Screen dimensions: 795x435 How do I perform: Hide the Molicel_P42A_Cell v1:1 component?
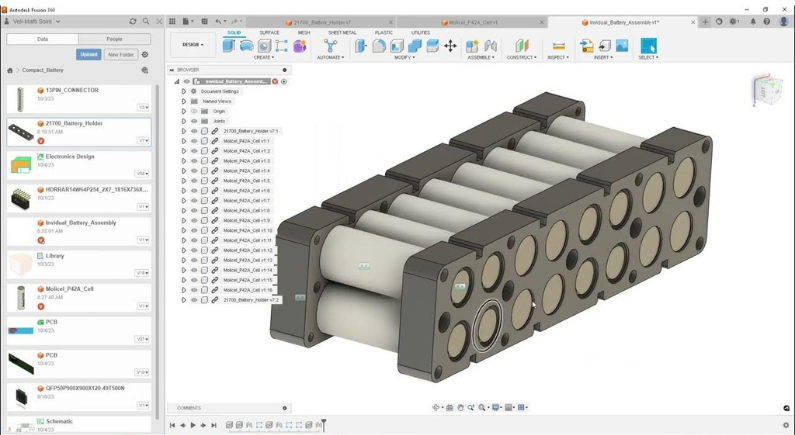tap(194, 141)
